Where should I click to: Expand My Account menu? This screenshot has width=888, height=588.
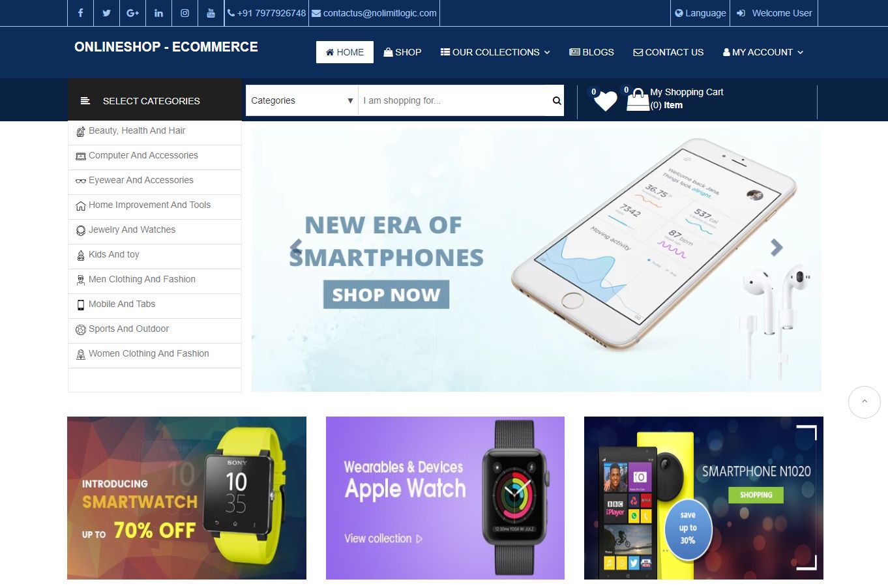click(763, 52)
